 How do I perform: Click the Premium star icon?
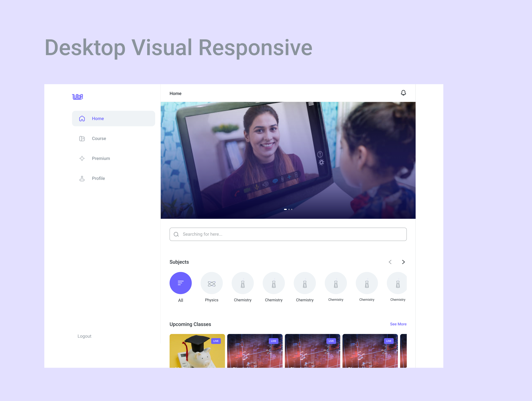pos(82,158)
